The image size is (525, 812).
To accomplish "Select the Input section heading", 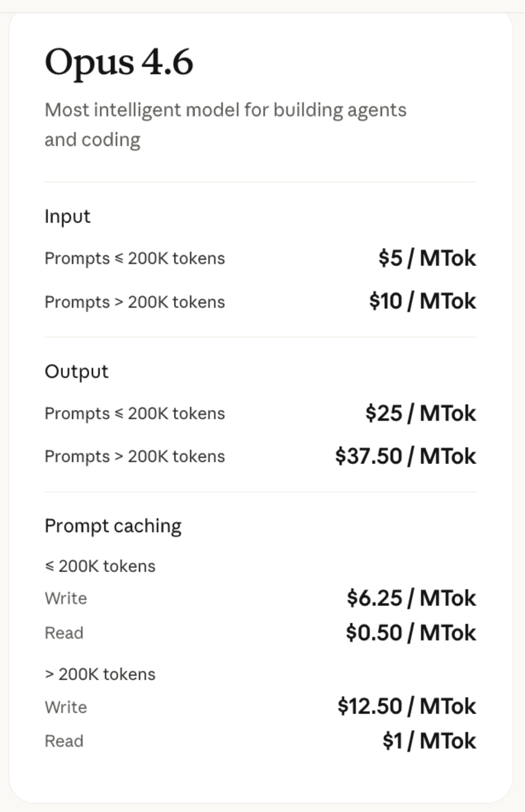I will [x=67, y=216].
